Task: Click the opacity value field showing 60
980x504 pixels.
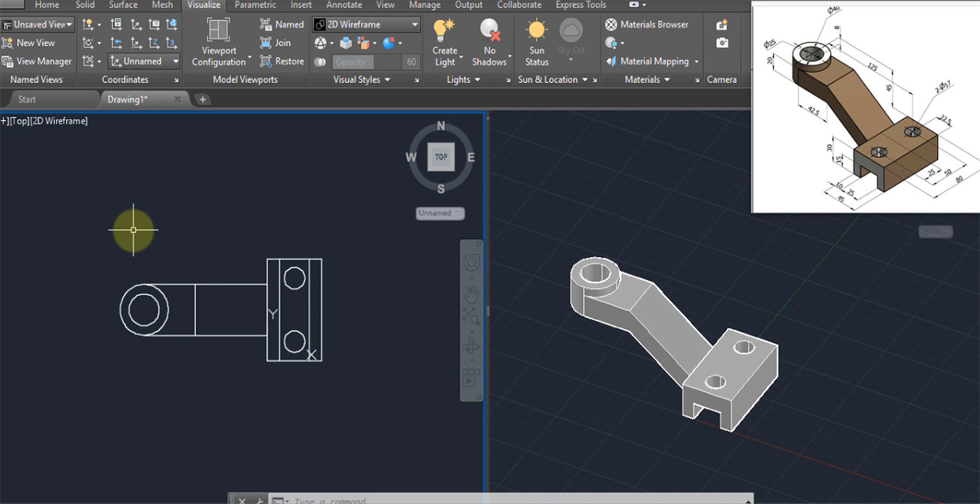Action: point(411,62)
